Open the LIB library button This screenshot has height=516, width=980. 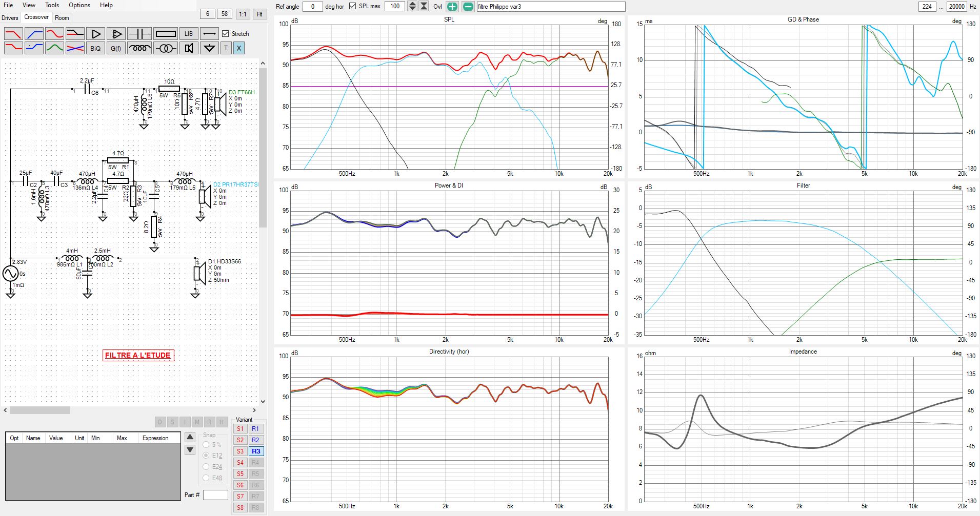(x=188, y=34)
